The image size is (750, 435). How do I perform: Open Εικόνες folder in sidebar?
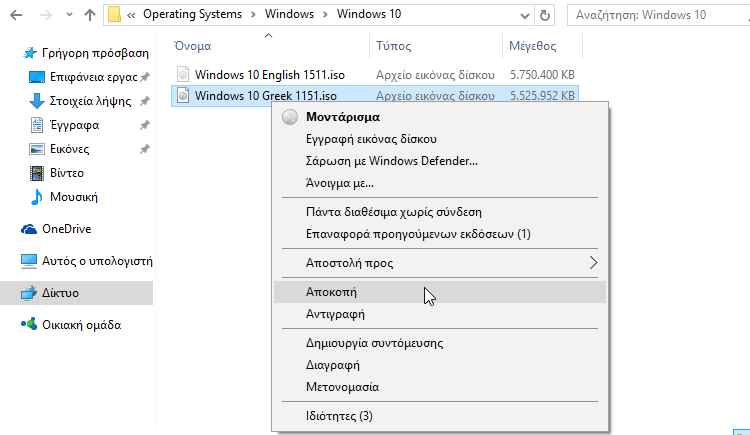(69, 149)
